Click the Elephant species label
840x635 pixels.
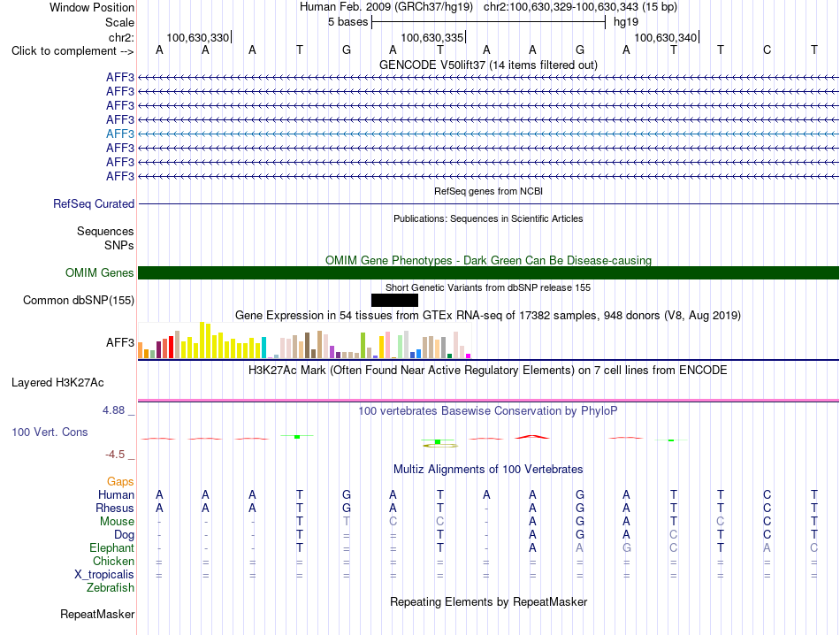tap(112, 548)
